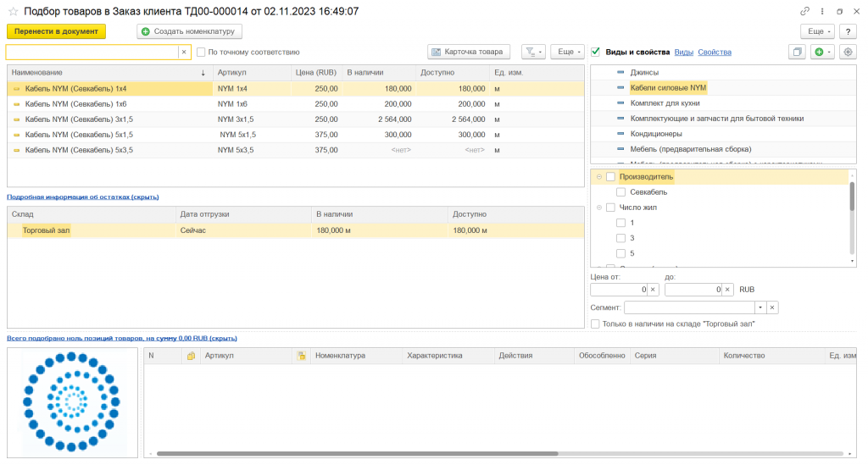The height and width of the screenshot is (465, 868).
Task: Open help with the question mark button
Action: pyautogui.click(x=848, y=31)
